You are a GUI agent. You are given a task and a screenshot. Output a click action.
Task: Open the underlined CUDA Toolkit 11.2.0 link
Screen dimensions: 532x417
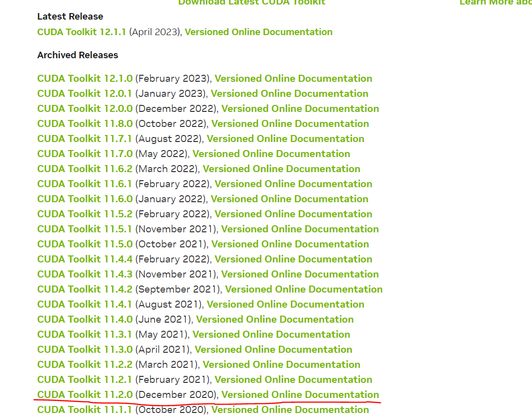click(85, 394)
